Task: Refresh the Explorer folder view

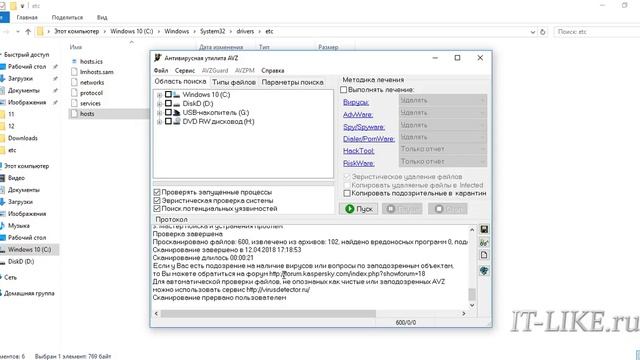Action: click(542, 31)
